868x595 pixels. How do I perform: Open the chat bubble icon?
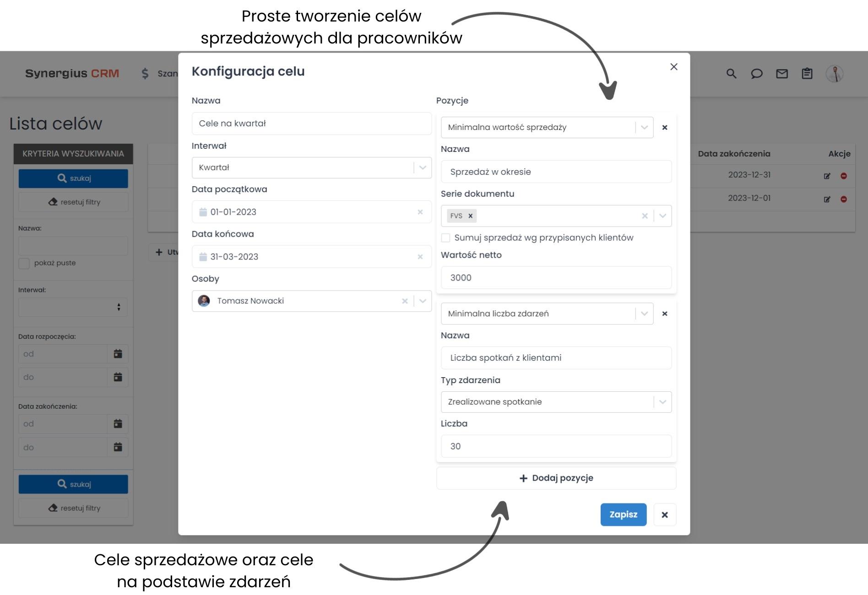click(756, 74)
